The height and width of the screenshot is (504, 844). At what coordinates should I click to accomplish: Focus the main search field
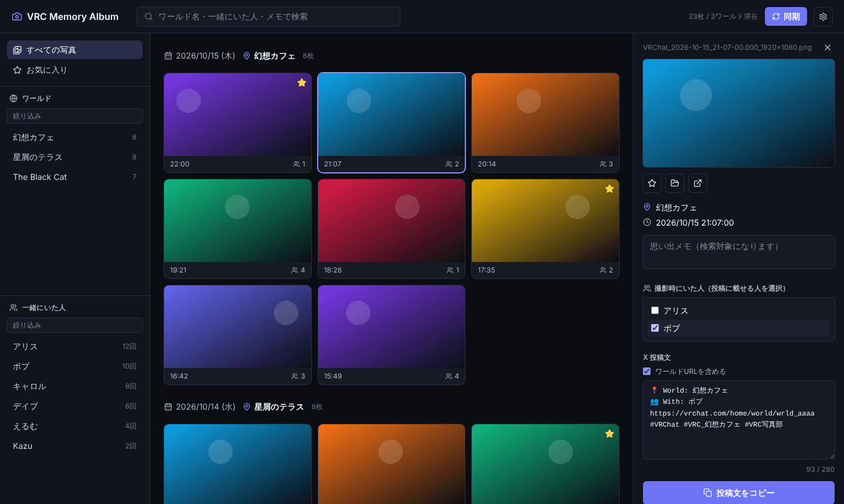268,16
